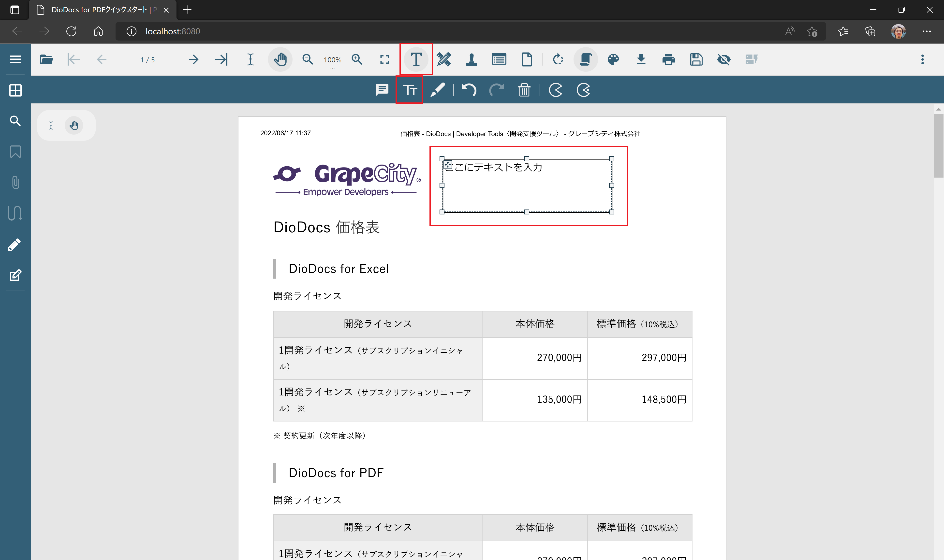Image resolution: width=944 pixels, height=560 pixels.
Task: Open the hamburger menu in viewer sidebar
Action: coord(15,59)
